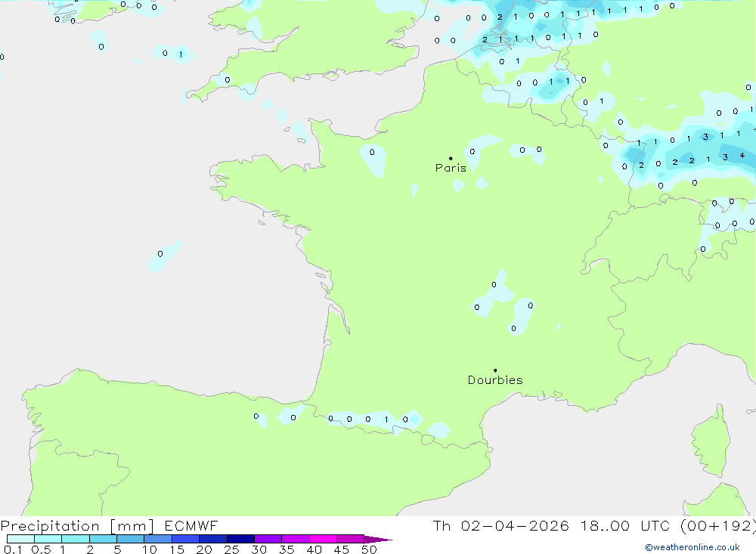The height and width of the screenshot is (554, 756).
Task: Click the Dourbies location dot marker
Action: tap(495, 370)
